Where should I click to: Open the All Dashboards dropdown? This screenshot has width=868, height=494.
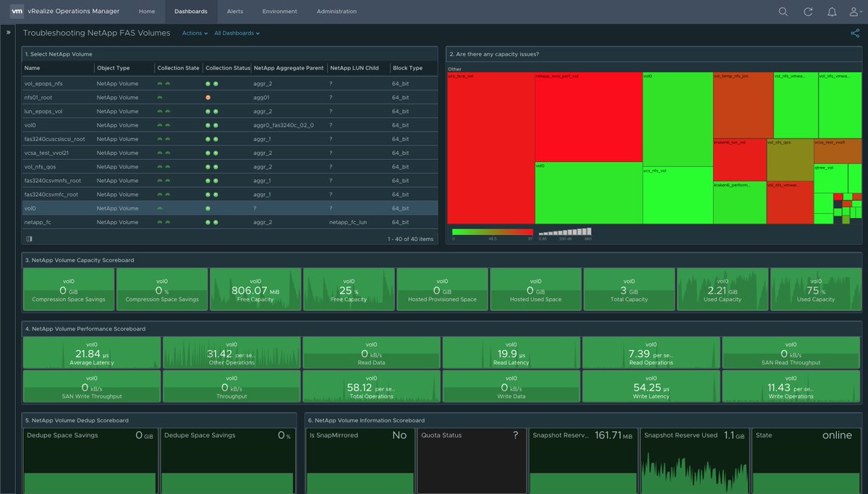click(237, 33)
